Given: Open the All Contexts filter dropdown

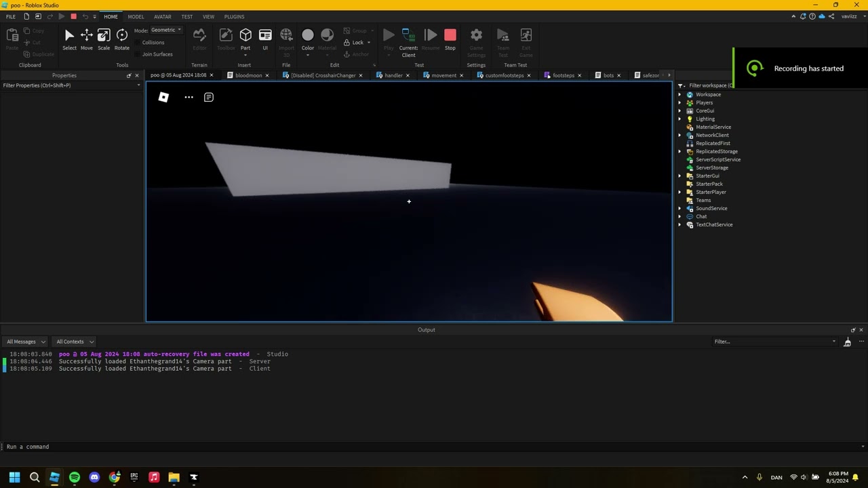Looking at the screenshot, I should (75, 342).
